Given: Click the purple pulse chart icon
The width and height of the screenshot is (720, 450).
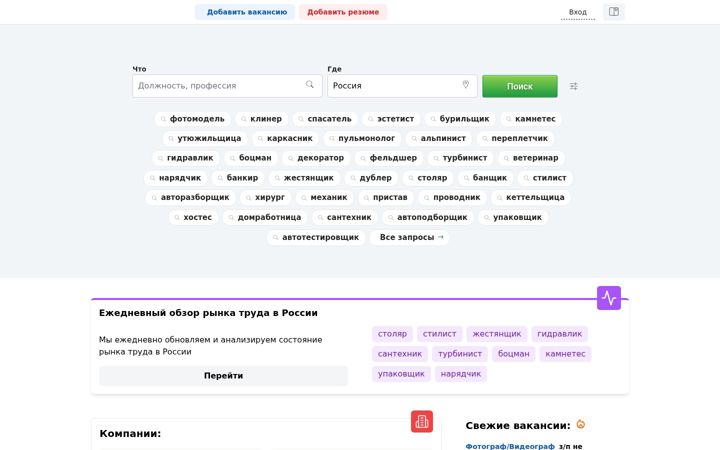Looking at the screenshot, I should [x=609, y=298].
